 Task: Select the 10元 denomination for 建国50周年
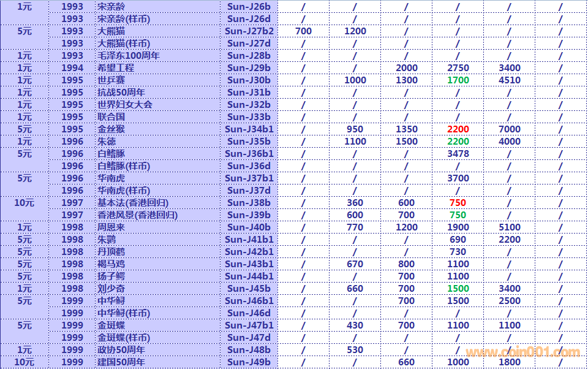[x=24, y=362]
